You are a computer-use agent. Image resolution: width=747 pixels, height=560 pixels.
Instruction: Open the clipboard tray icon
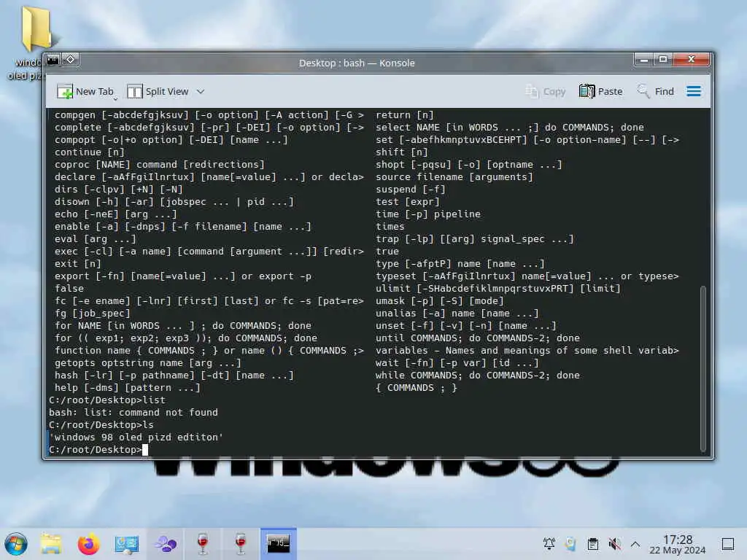pyautogui.click(x=592, y=544)
